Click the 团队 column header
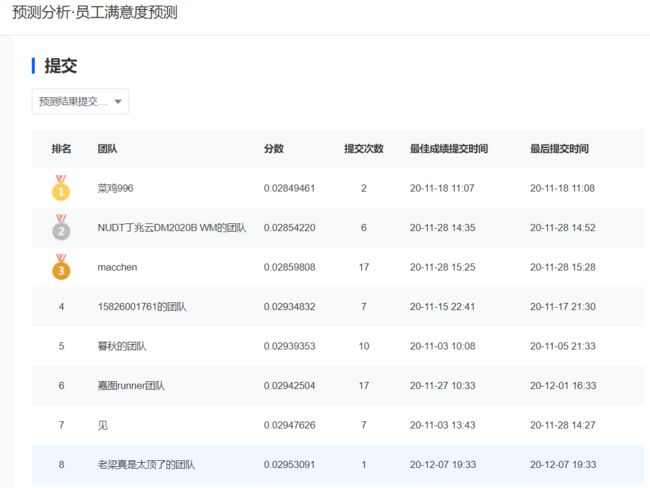Image resolution: width=650 pixels, height=488 pixels. coord(107,148)
